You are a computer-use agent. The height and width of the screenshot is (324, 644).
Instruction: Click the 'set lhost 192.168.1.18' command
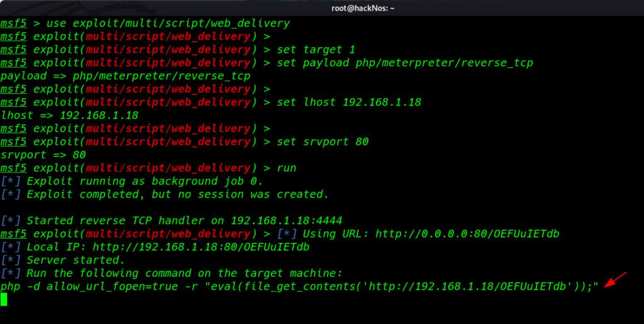(x=348, y=103)
